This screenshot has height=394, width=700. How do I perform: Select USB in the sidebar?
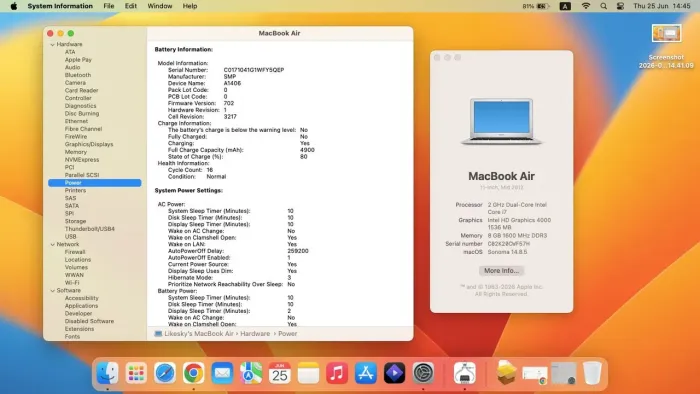(x=71, y=237)
